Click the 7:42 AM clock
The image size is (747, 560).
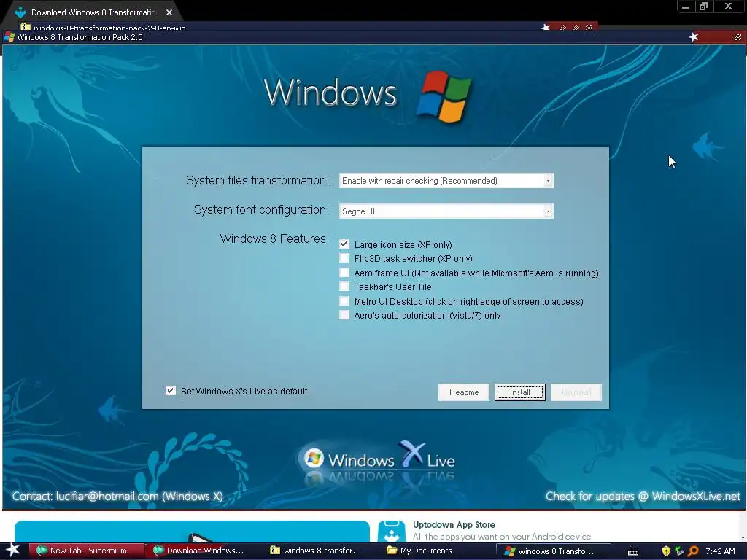tap(720, 551)
